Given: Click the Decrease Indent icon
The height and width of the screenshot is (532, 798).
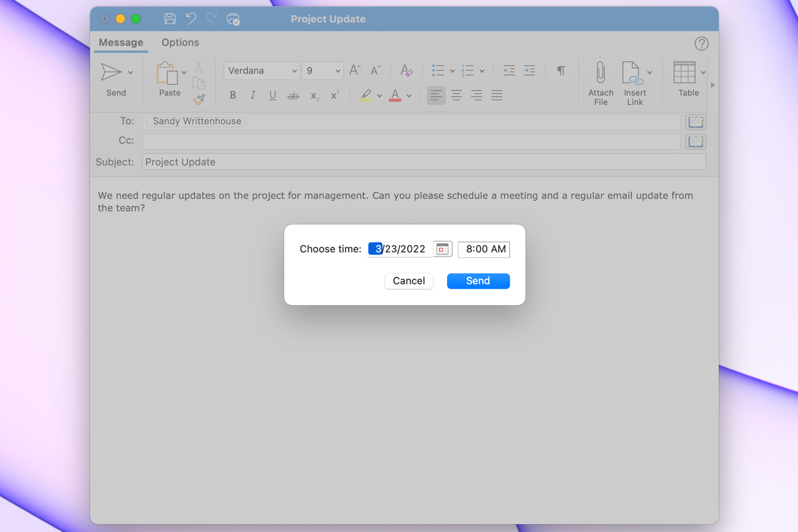Looking at the screenshot, I should 509,70.
